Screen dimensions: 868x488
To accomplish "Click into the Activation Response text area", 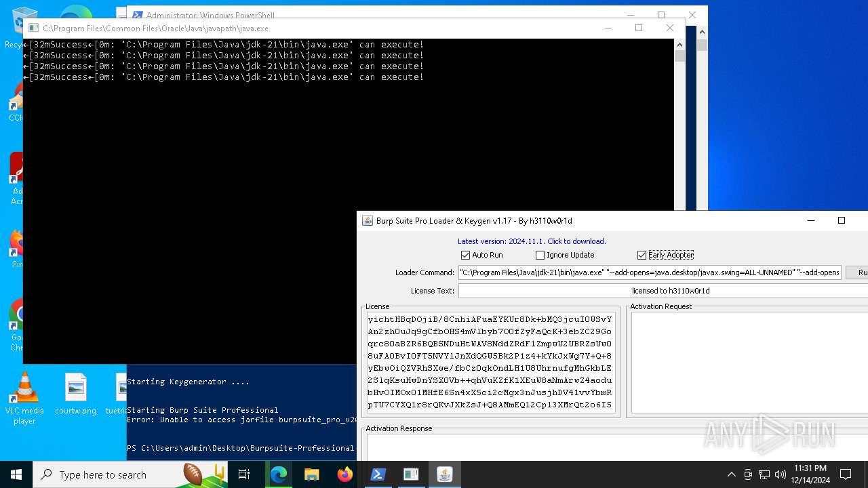I will pyautogui.click(x=617, y=447).
